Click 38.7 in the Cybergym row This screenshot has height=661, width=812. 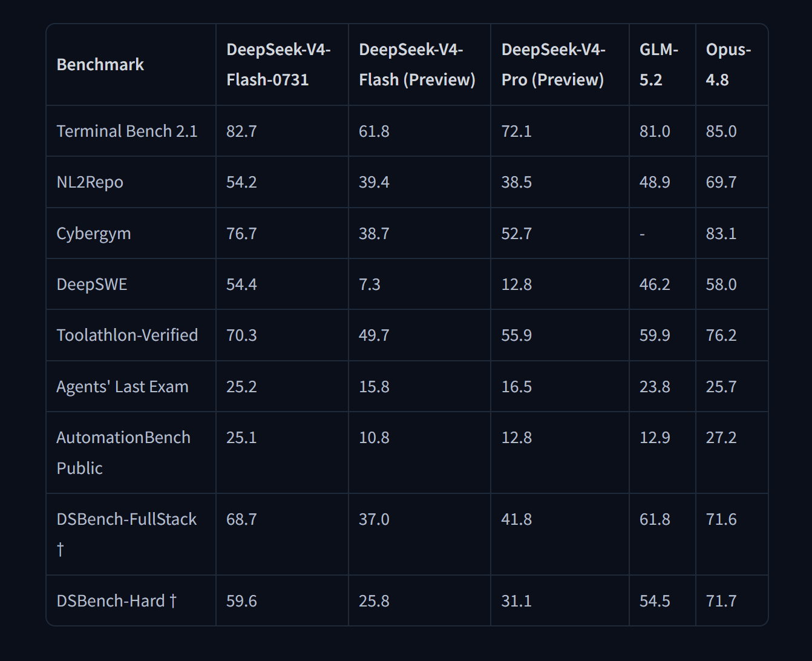(374, 234)
